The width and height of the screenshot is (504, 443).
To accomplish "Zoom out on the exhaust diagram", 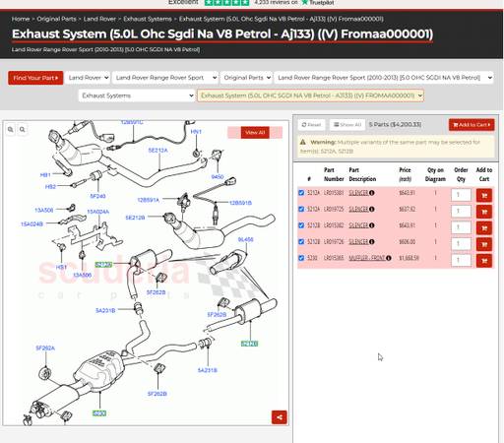I will coord(23,130).
